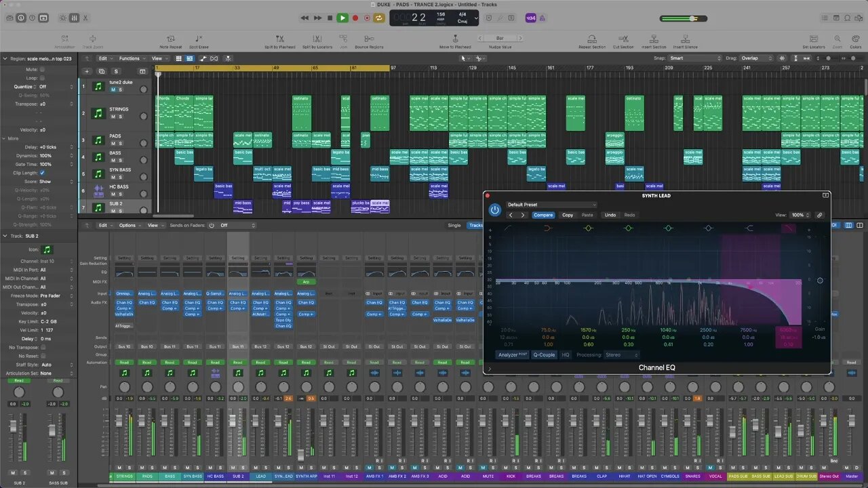
Task: Click the red Record button
Action: (x=355, y=18)
